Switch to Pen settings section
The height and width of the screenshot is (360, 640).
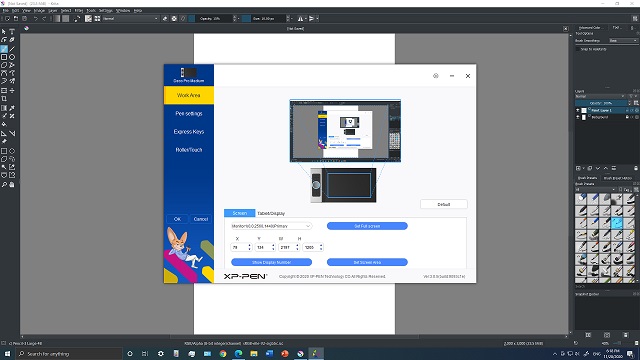[189, 113]
